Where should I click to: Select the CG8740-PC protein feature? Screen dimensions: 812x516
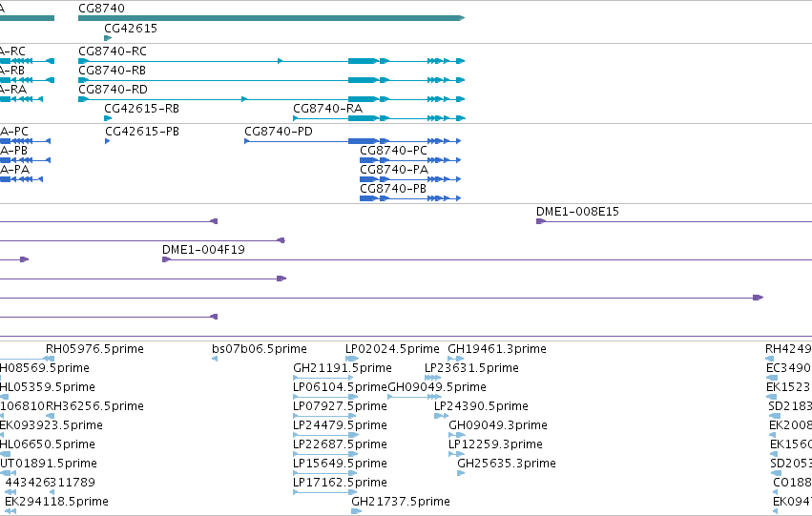point(410,160)
